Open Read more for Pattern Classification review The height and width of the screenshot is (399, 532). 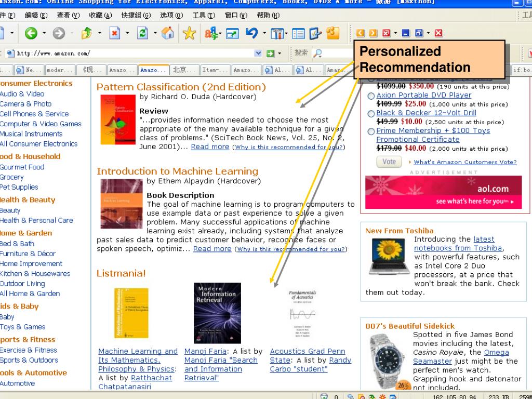[x=210, y=147]
